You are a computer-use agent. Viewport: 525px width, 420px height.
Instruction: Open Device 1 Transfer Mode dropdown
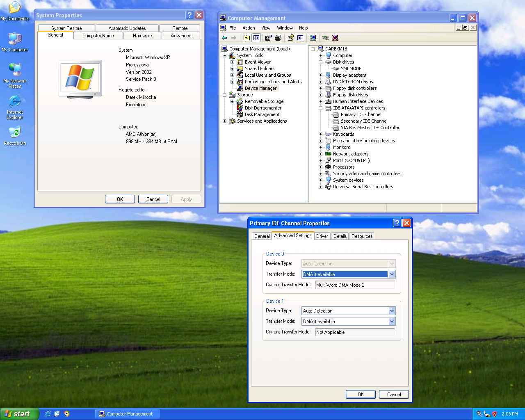392,322
